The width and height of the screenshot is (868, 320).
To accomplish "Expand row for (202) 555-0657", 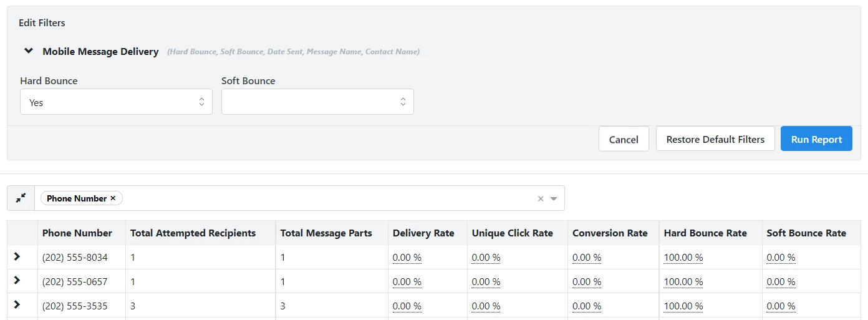I will coord(17,281).
